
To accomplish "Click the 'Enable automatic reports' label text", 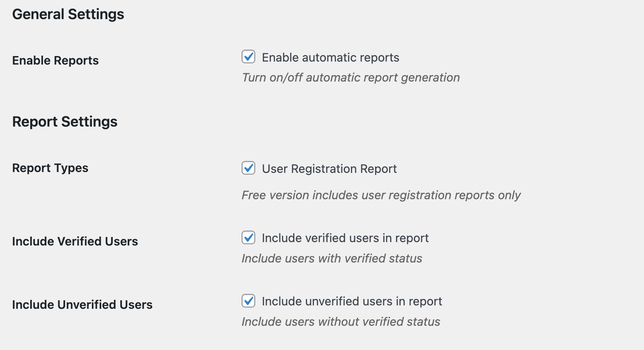I will 331,57.
